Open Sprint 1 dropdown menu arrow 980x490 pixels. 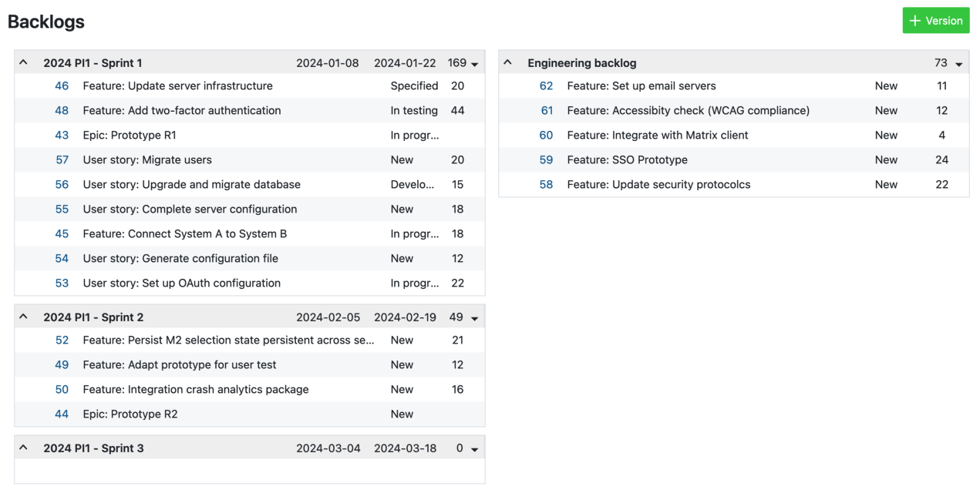(x=475, y=64)
